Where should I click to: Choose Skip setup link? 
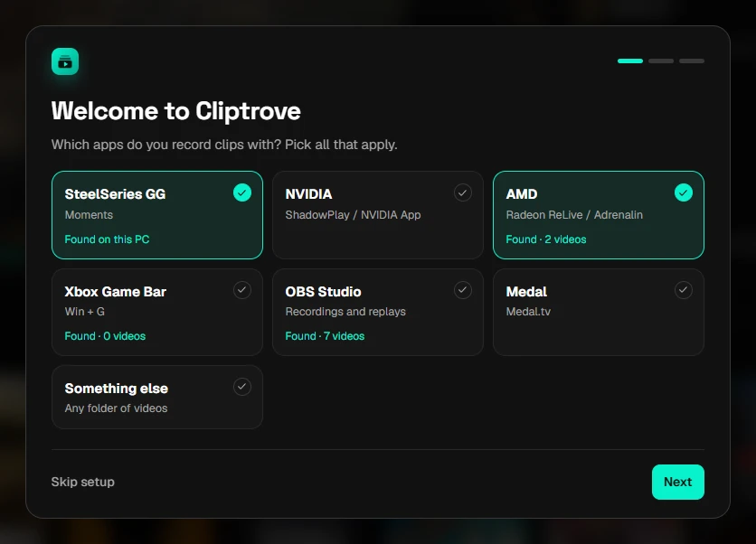83,482
